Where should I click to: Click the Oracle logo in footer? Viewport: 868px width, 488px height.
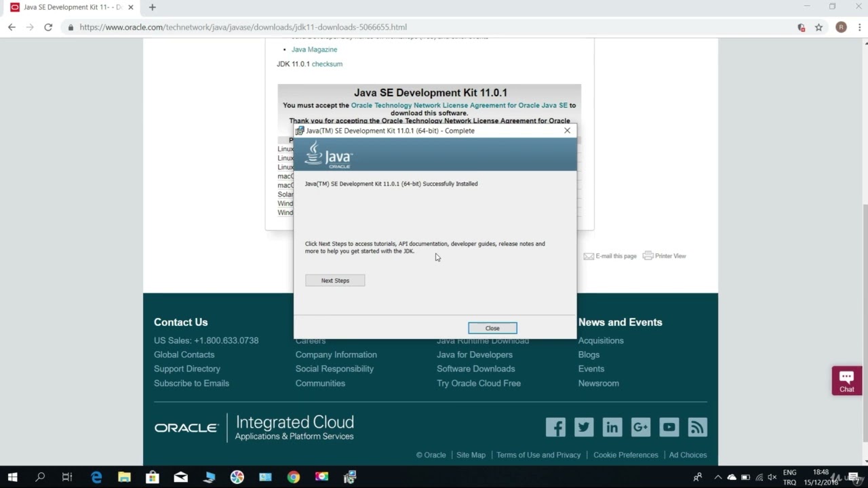(186, 428)
